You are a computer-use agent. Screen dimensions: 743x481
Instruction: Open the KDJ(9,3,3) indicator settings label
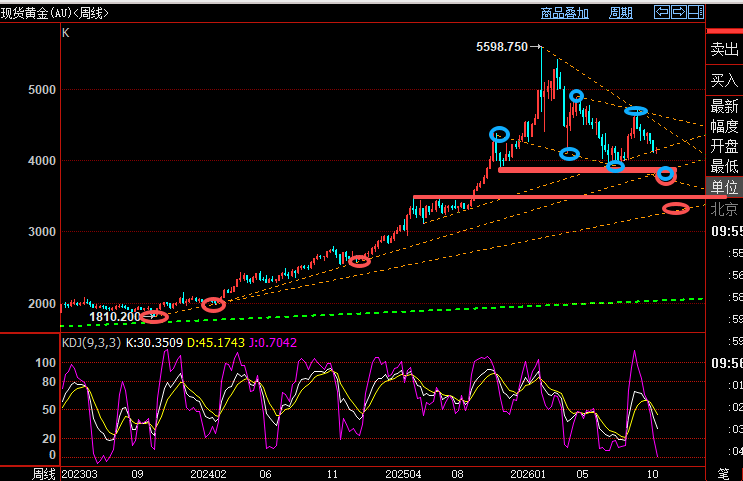tap(91, 343)
